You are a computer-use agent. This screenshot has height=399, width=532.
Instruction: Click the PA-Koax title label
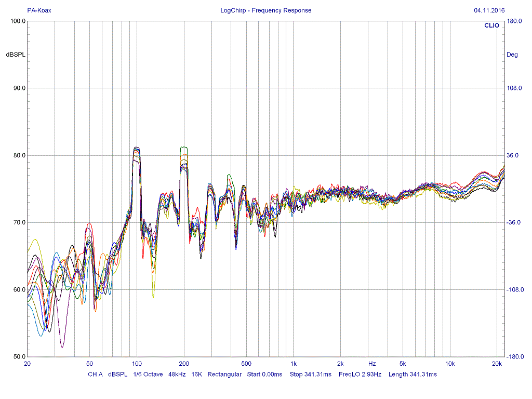click(x=39, y=10)
